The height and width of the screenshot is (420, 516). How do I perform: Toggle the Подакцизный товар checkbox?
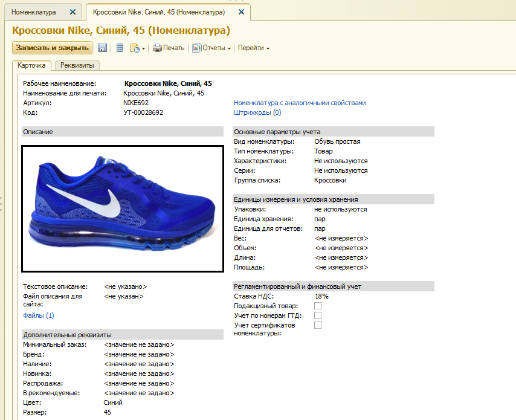pos(318,306)
